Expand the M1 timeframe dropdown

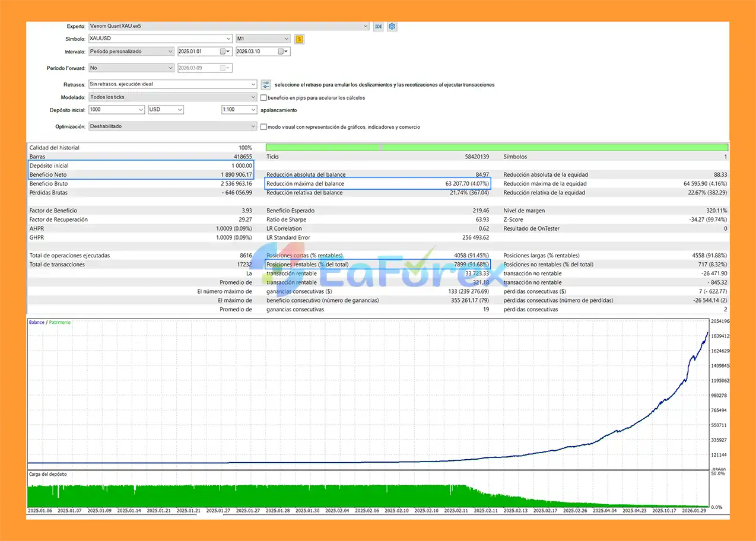[x=263, y=39]
